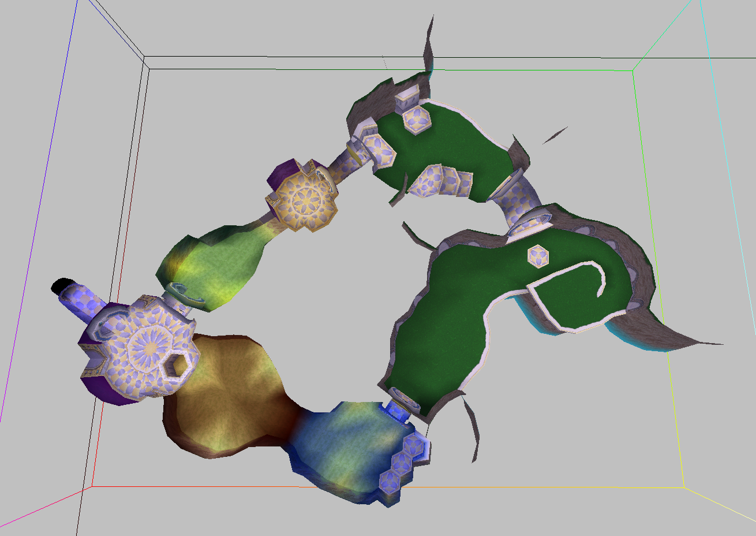
Task: Click the black tunnel opening at far left
Action: click(59, 286)
